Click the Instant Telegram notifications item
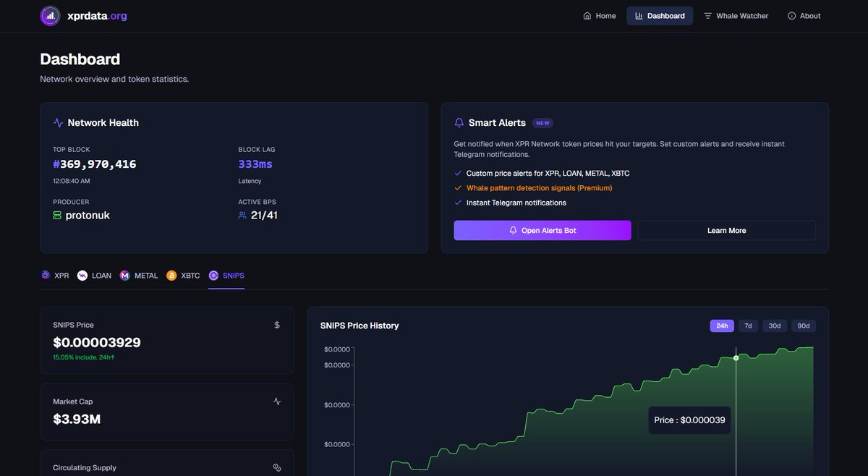Screen dimensions: 868x476 [510, 203]
